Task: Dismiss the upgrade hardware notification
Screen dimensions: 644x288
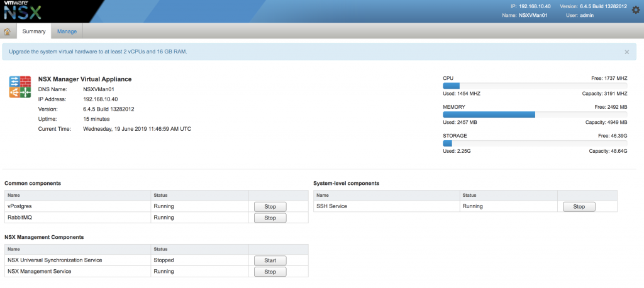Action: tap(627, 52)
